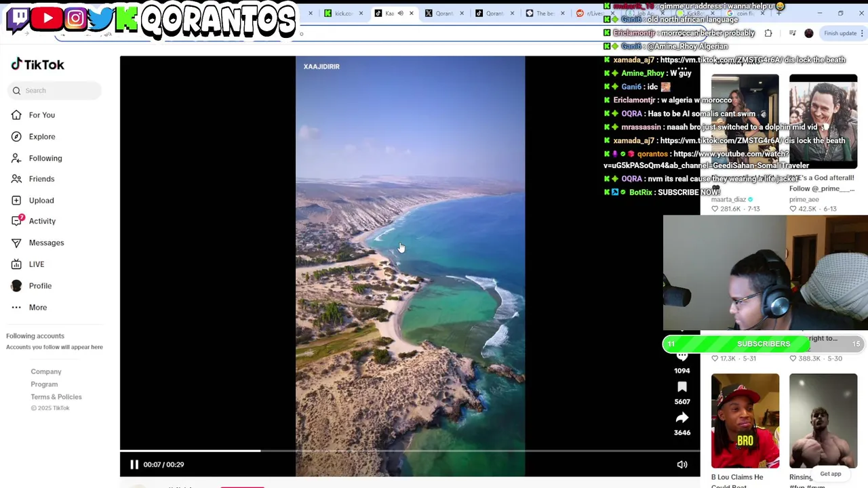The width and height of the screenshot is (868, 488).
Task: Click the '© 2025 TikTok' footer text
Action: coord(50,408)
